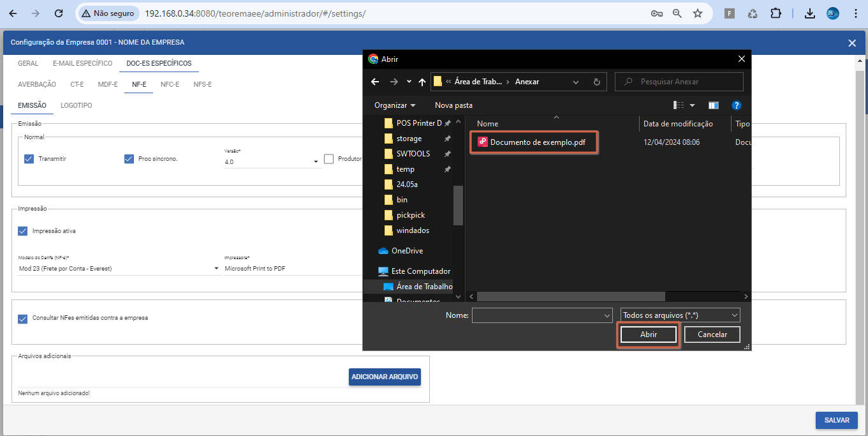Expand the view options dropdown arrow
868x436 pixels.
[693, 105]
